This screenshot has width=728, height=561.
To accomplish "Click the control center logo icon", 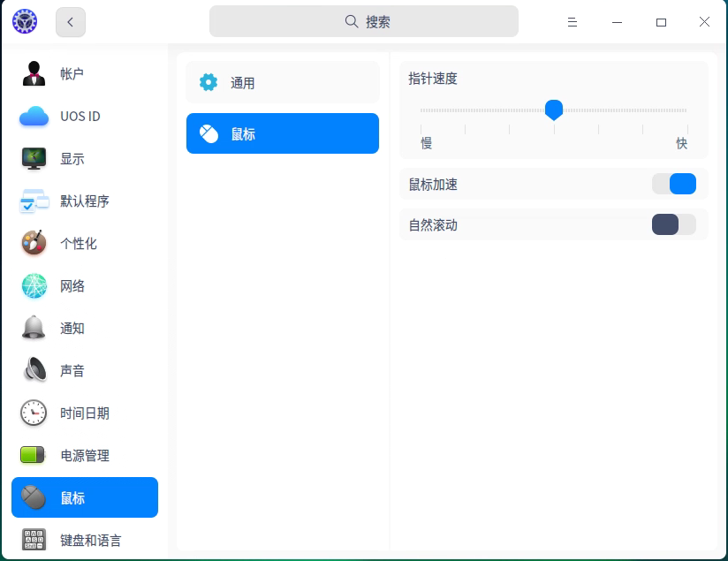I will [25, 21].
